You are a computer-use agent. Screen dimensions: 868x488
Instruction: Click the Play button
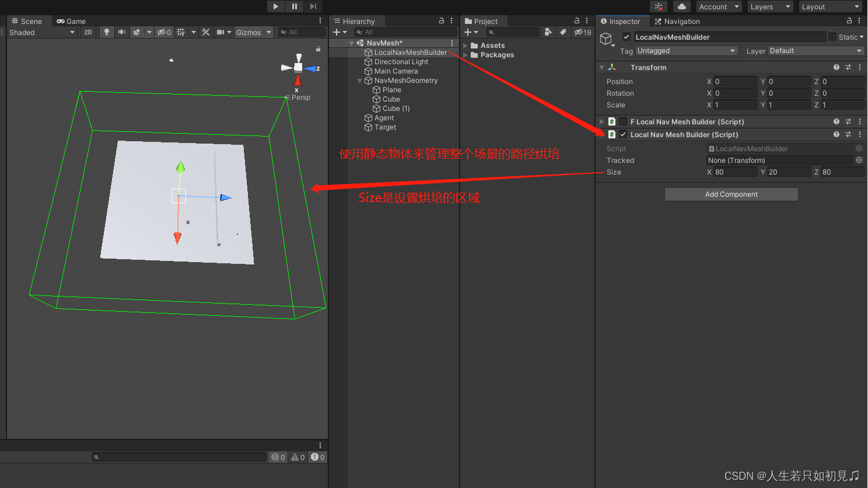click(x=275, y=6)
